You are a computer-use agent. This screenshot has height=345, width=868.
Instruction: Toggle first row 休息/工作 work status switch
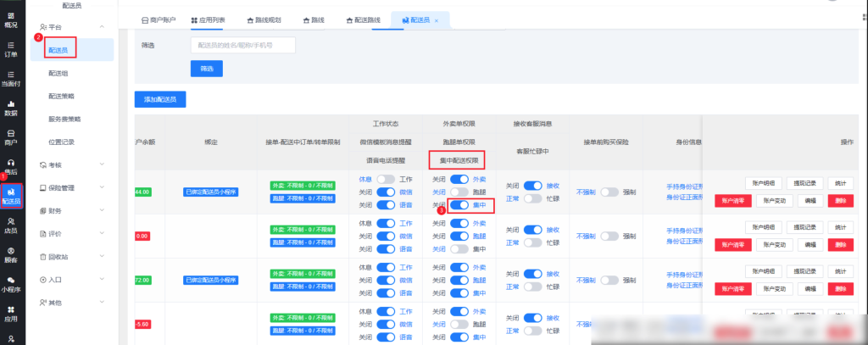[x=387, y=180]
